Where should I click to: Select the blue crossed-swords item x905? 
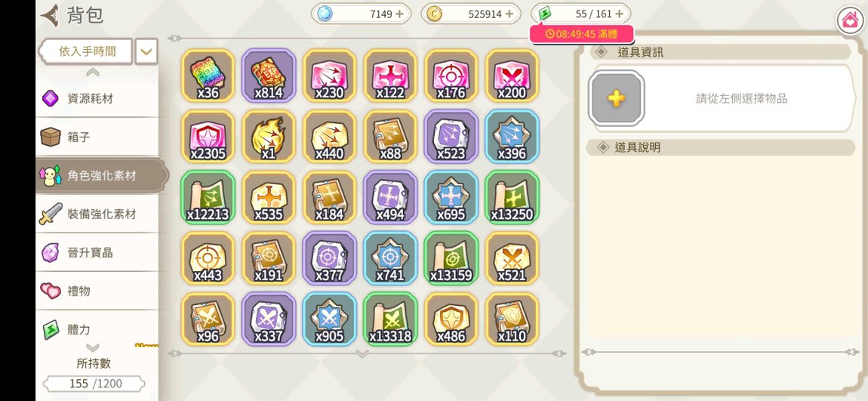click(x=329, y=319)
